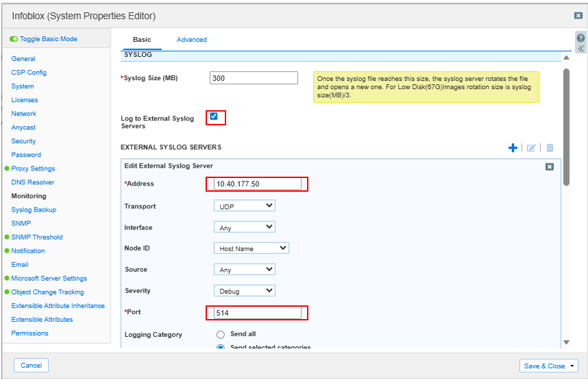Viewport: 588px width, 380px height.
Task: Open Syslog Backup in the sidebar
Action: tap(34, 210)
